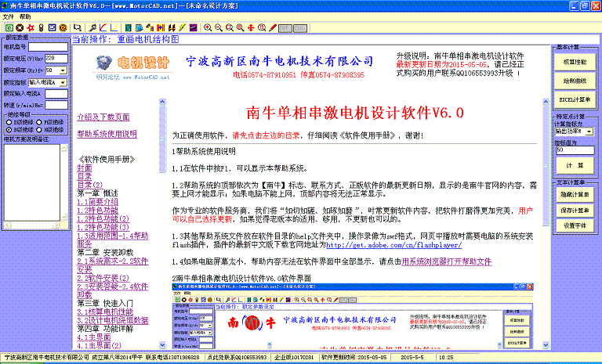
Task: Open the 额定频率 frequency dropdown
Action: tap(62, 70)
